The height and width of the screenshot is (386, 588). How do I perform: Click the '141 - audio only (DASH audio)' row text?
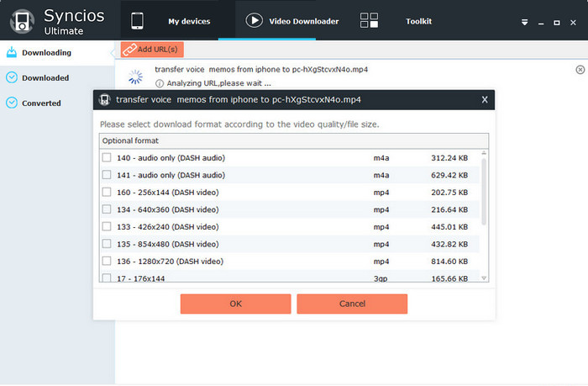point(171,176)
